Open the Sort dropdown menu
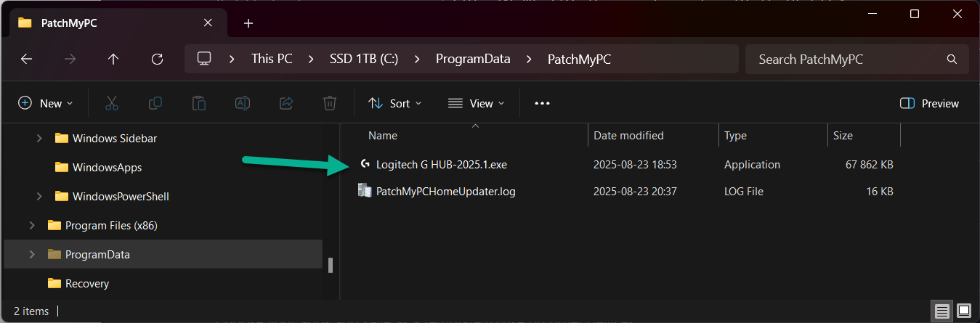Screen dimensions: 980x323 [x=395, y=103]
